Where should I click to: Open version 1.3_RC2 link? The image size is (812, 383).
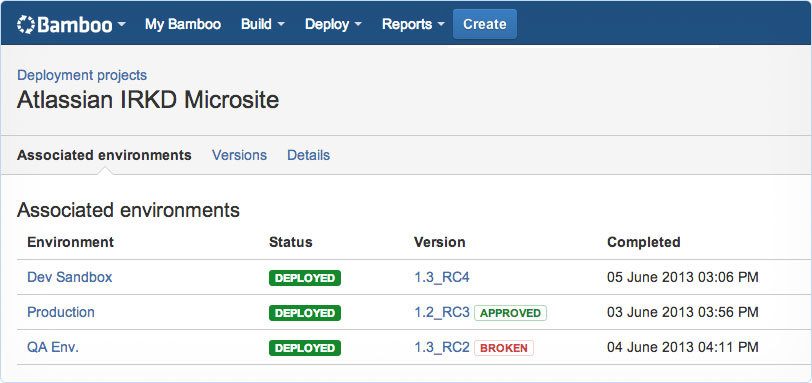442,348
